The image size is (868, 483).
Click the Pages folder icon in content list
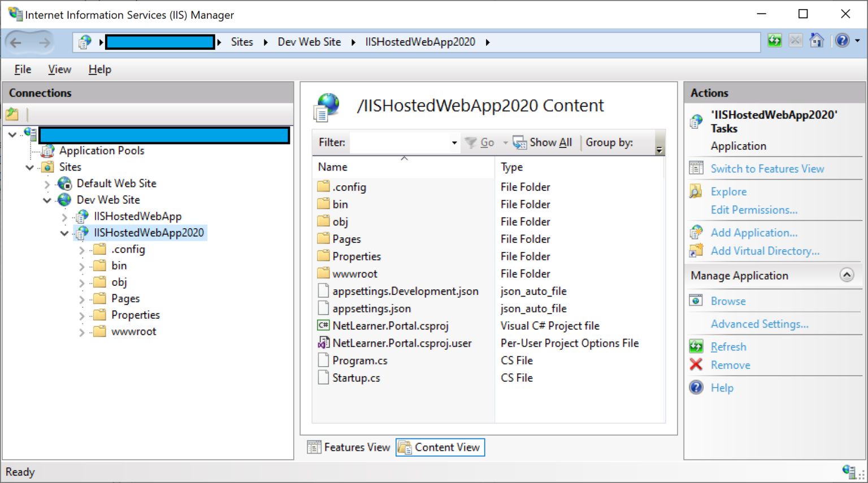coord(323,239)
